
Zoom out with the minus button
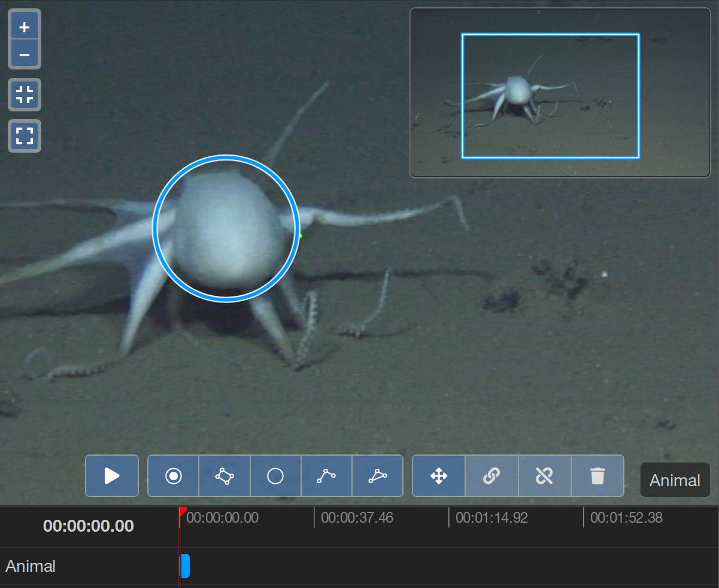[25, 54]
